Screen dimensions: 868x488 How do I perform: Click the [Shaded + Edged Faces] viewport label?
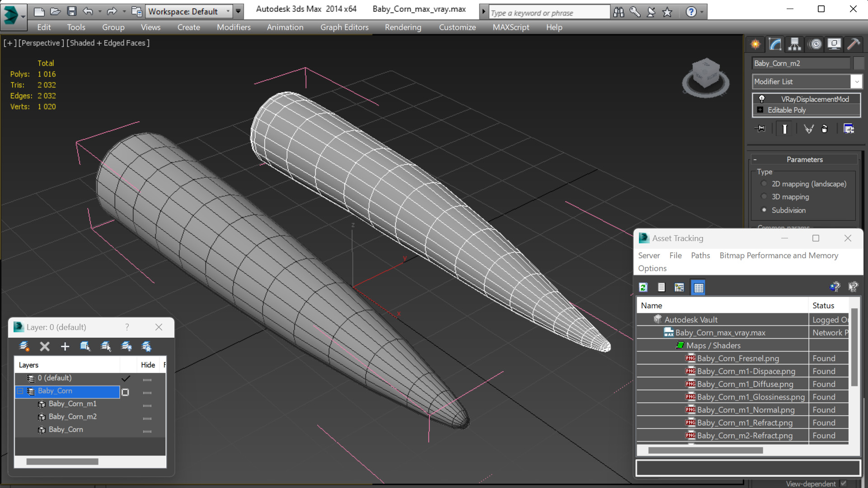click(108, 43)
